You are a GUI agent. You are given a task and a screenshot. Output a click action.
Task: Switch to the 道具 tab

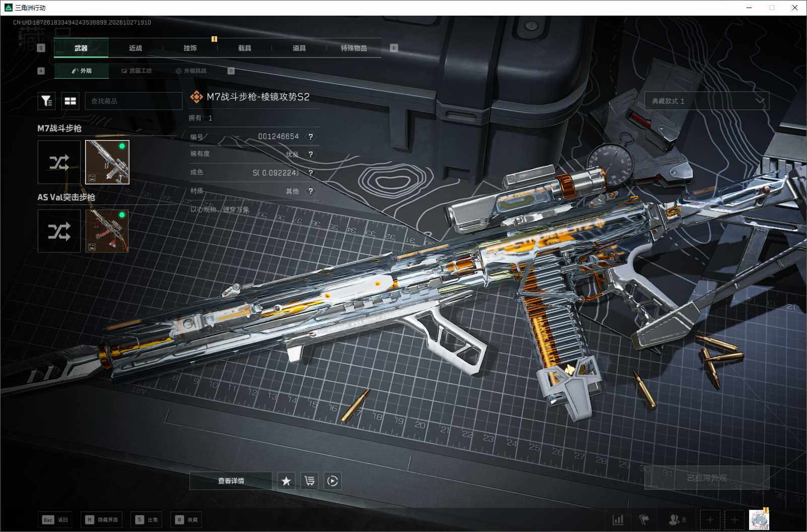pos(299,48)
